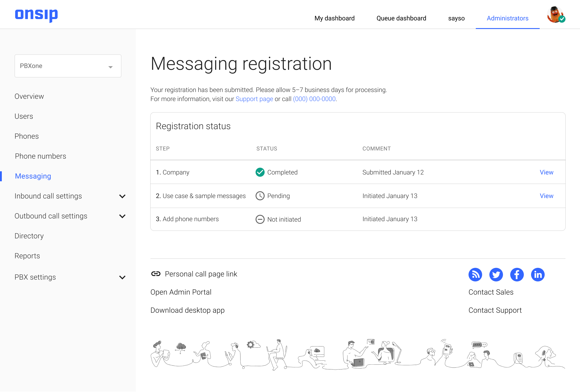View the Use case & sample messages step

[546, 196]
